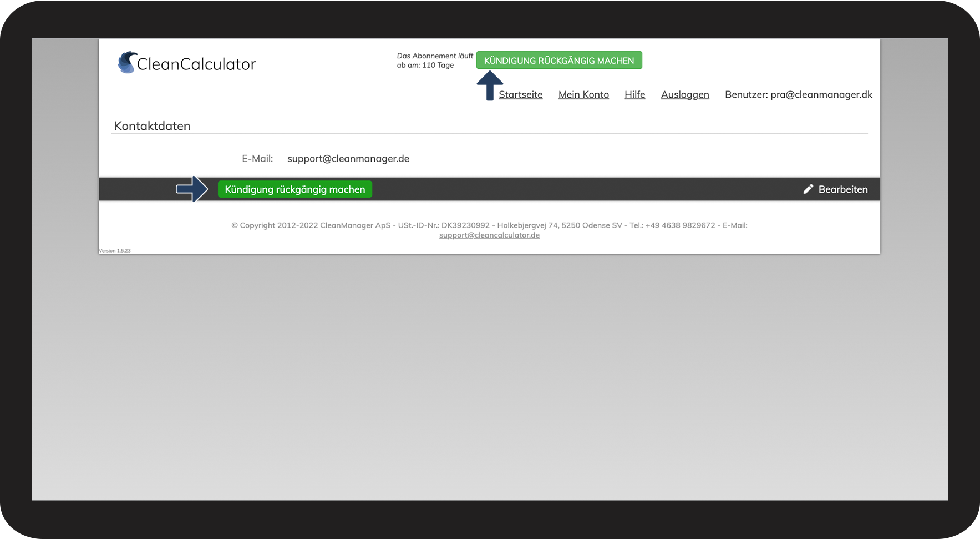
Task: Go to Mein Konto
Action: pos(583,94)
